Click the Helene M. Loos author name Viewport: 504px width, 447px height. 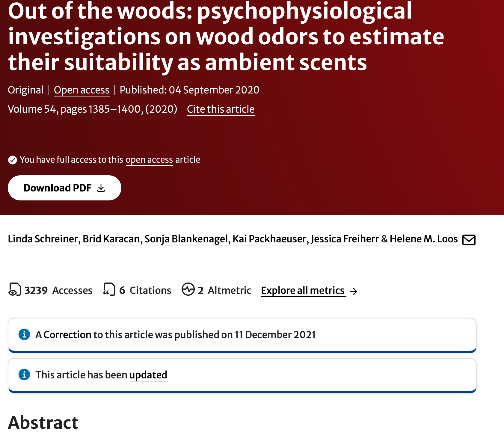point(424,239)
